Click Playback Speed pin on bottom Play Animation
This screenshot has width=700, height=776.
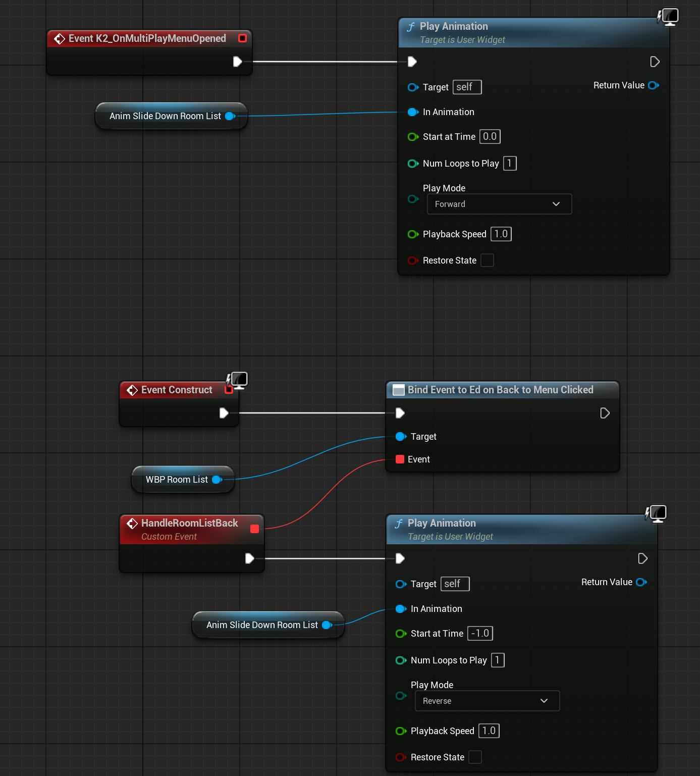pyautogui.click(x=401, y=731)
